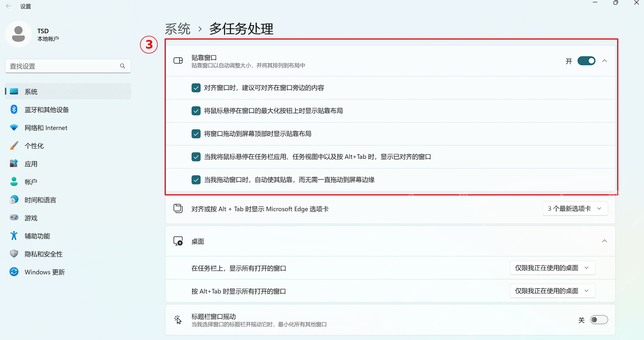
Task: Open 个性化 settings page
Action: [68, 146]
